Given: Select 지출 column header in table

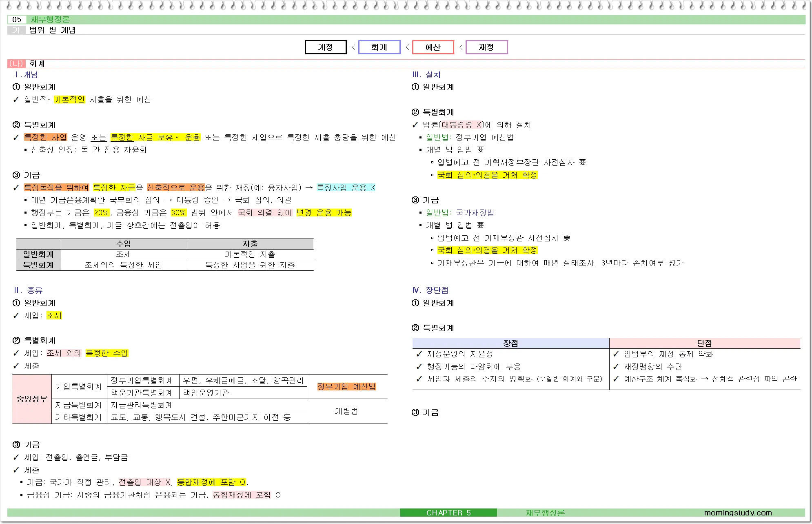Looking at the screenshot, I should click(250, 244).
